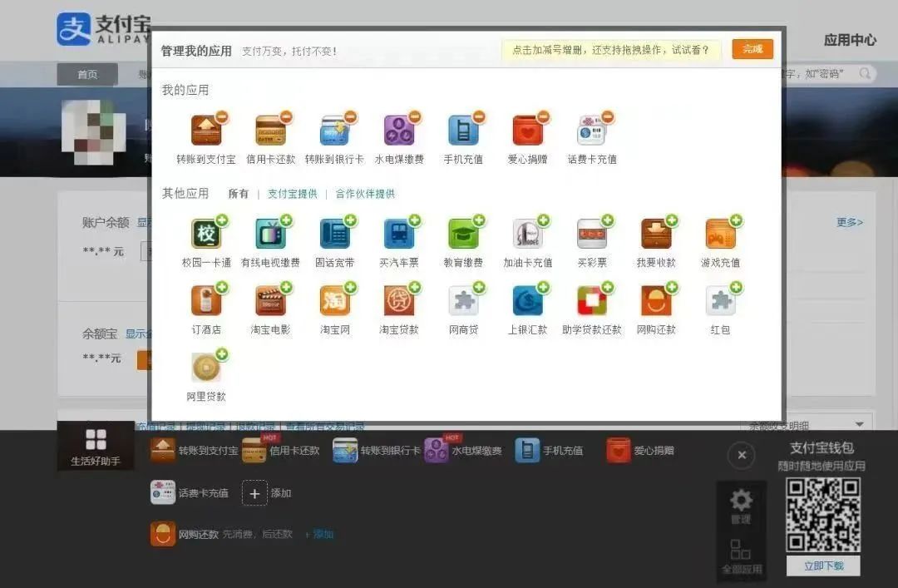Open the 淘宝电影 movie icon

(270, 301)
